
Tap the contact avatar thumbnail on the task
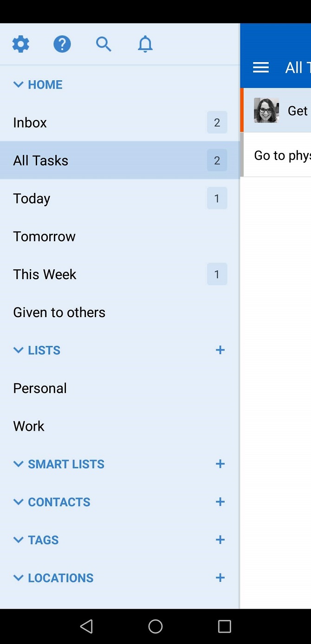(266, 110)
